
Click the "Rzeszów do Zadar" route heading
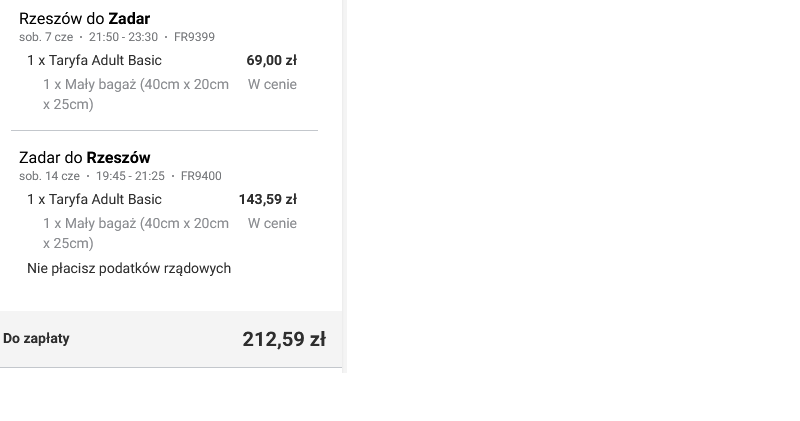coord(84,18)
